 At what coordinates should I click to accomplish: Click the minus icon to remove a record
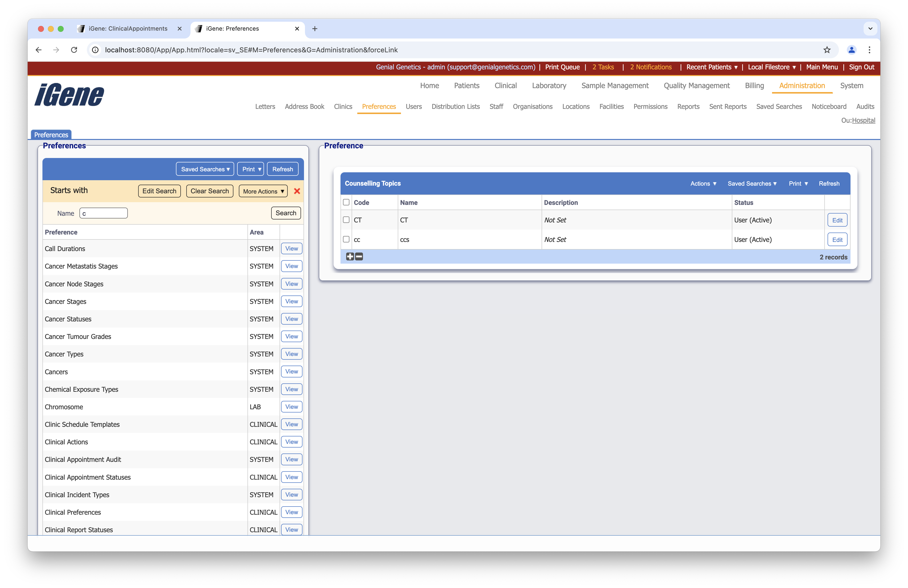coord(359,257)
